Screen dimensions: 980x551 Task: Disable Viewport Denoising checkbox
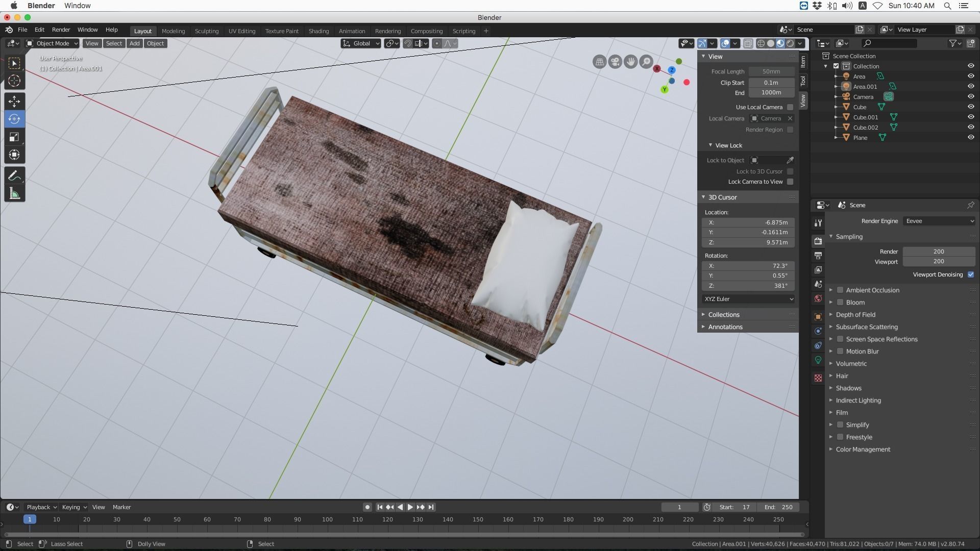(971, 274)
